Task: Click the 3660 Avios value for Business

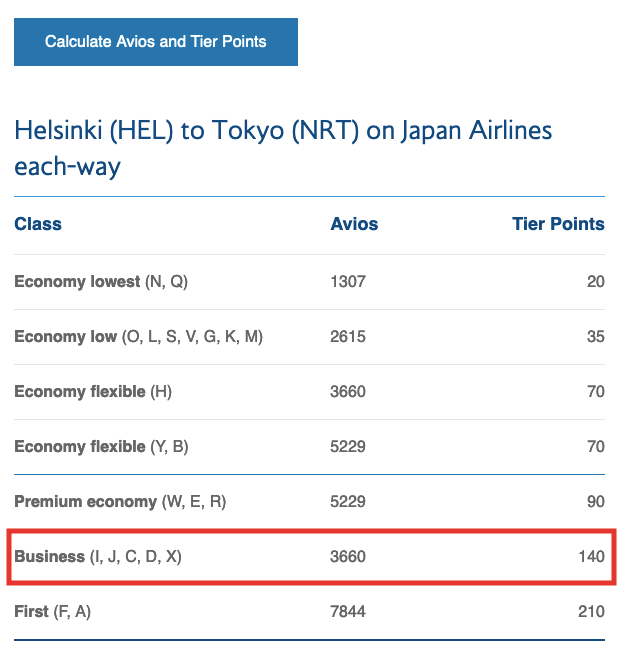Action: tap(348, 557)
